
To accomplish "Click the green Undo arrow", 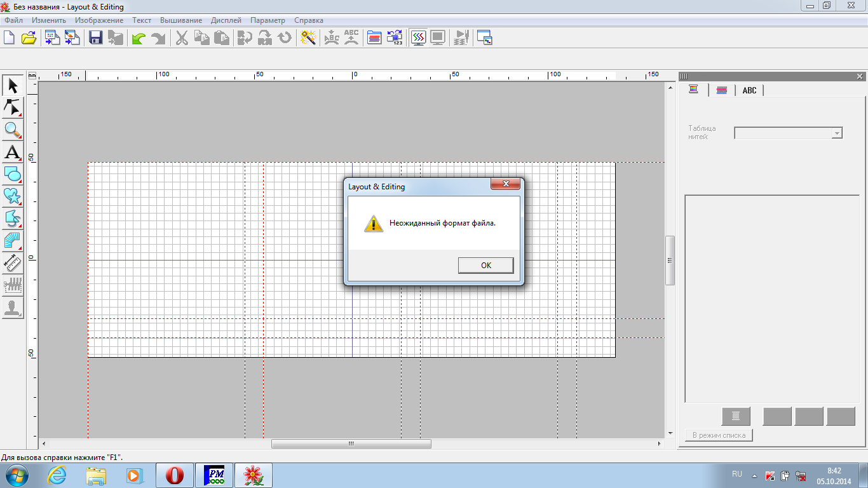I will (138, 38).
